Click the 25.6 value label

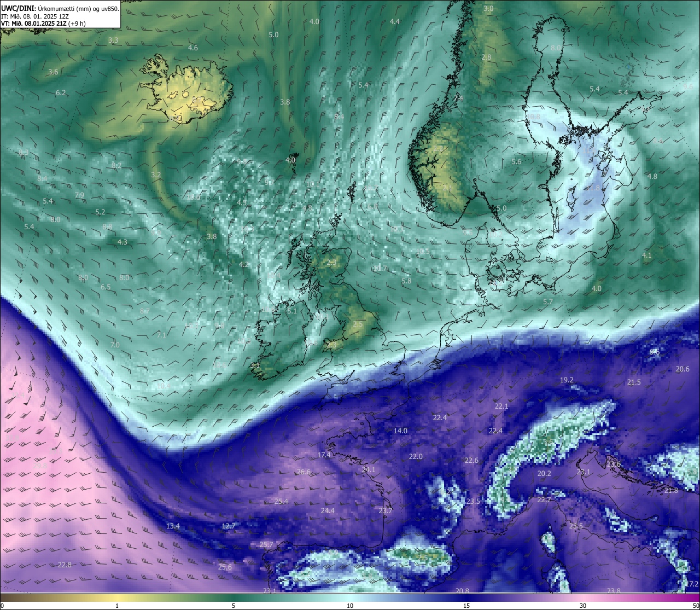[225, 567]
